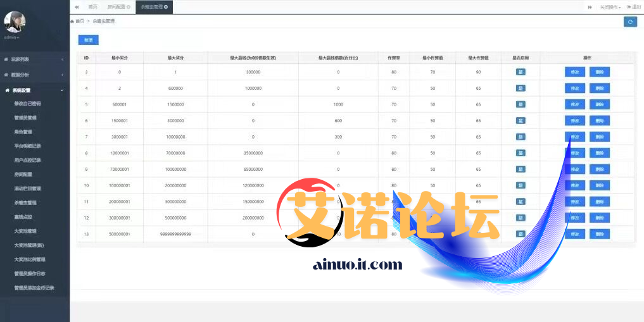Image resolution: width=644 pixels, height=322 pixels.
Task: Toggle the 是 enabled badge for ID 7
Action: click(x=521, y=137)
